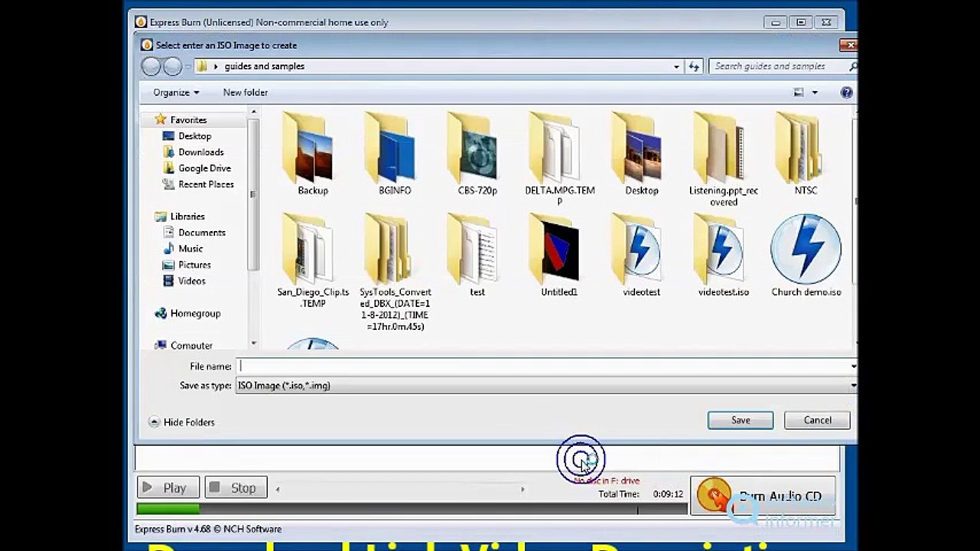The image size is (980, 551).
Task: Click the Search guides and samples box
Action: click(779, 67)
